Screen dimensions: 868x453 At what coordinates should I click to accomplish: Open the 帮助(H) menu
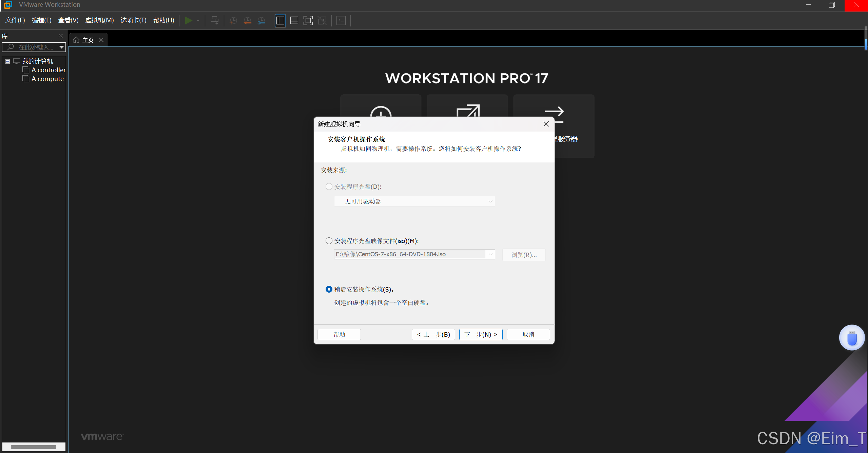(x=164, y=20)
